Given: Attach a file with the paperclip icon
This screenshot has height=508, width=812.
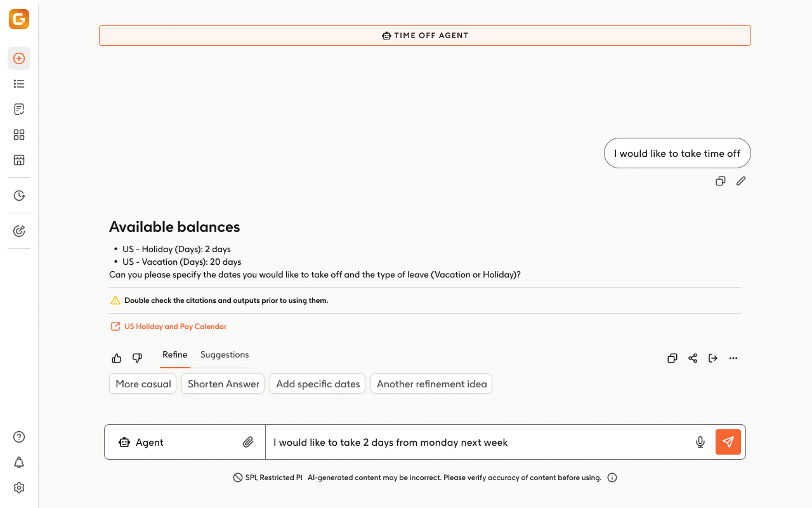Looking at the screenshot, I should [248, 442].
